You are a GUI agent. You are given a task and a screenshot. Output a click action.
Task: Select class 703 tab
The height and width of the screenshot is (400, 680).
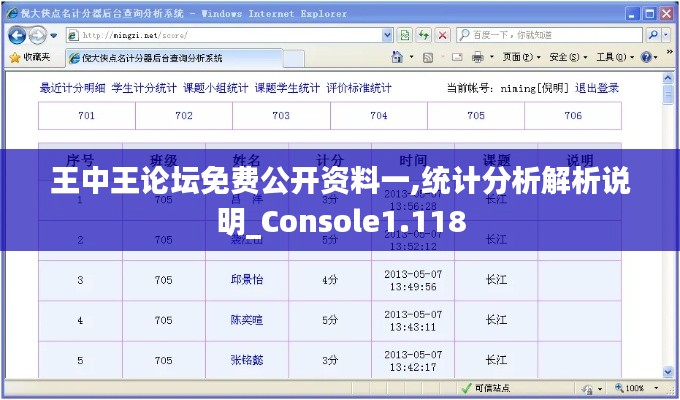[x=281, y=116]
